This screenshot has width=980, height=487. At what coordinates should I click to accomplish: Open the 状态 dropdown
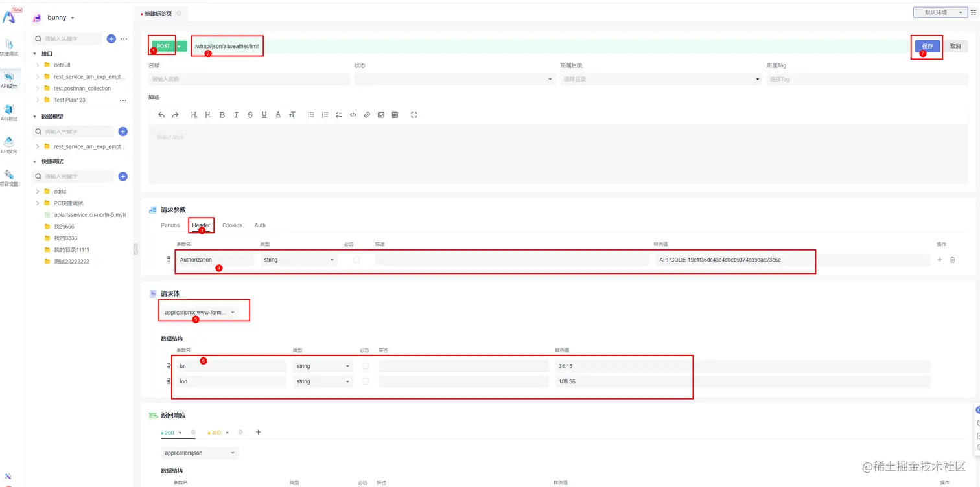tap(455, 79)
